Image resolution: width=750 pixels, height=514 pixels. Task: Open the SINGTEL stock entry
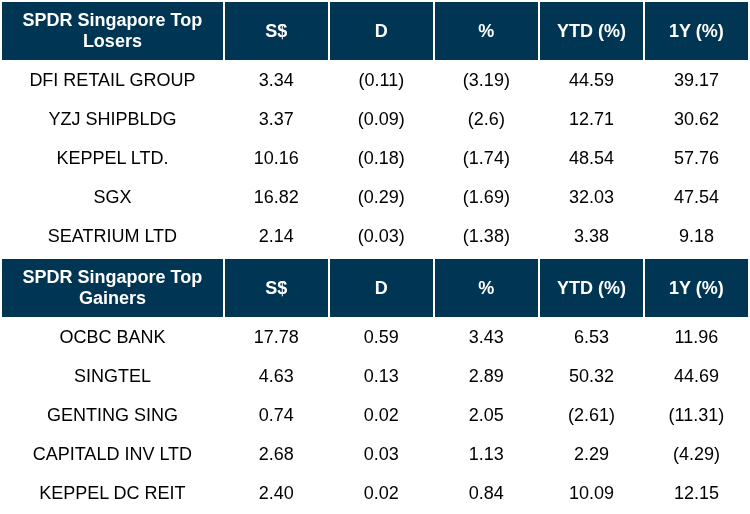112,376
